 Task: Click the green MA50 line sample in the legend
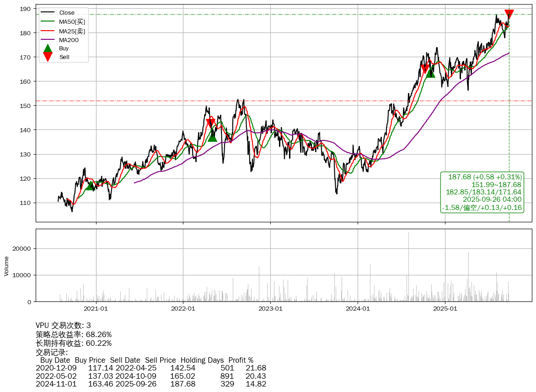click(x=48, y=21)
